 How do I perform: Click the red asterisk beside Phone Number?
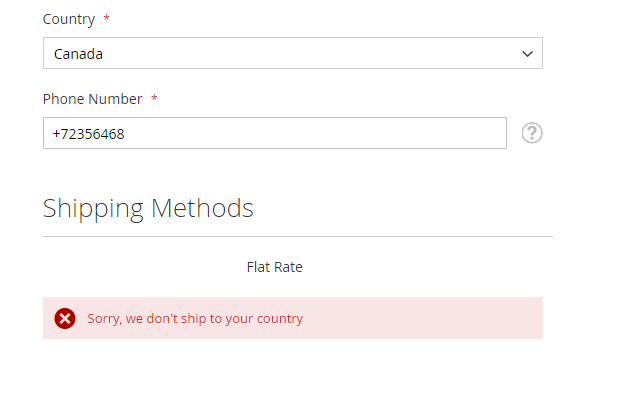[x=154, y=99]
